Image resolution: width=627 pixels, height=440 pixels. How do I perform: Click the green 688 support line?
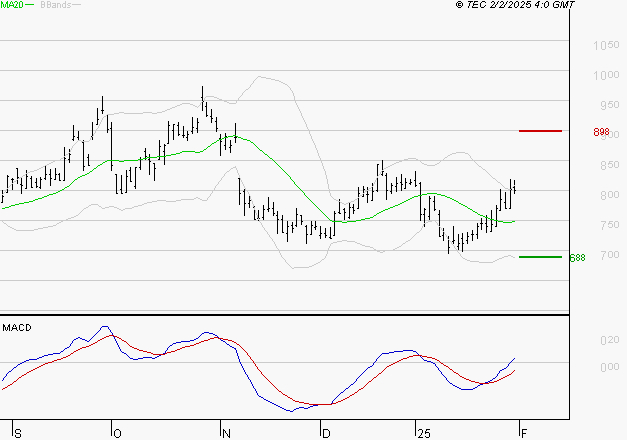click(540, 257)
